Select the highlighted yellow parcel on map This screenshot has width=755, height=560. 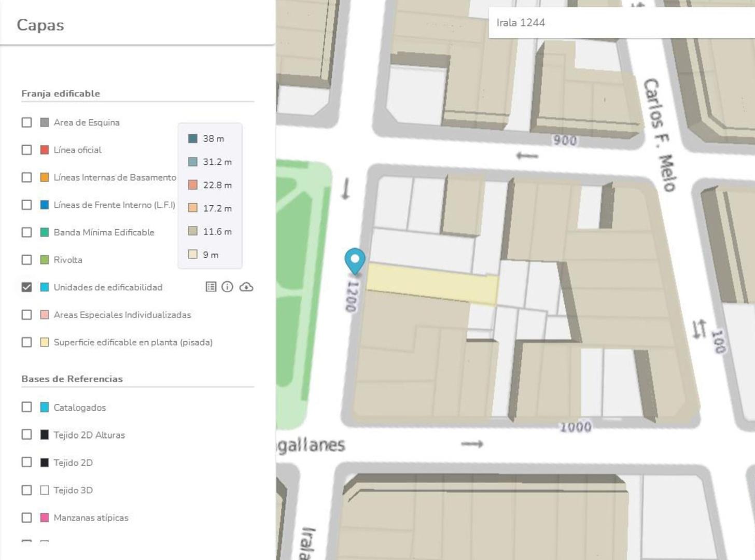[432, 283]
